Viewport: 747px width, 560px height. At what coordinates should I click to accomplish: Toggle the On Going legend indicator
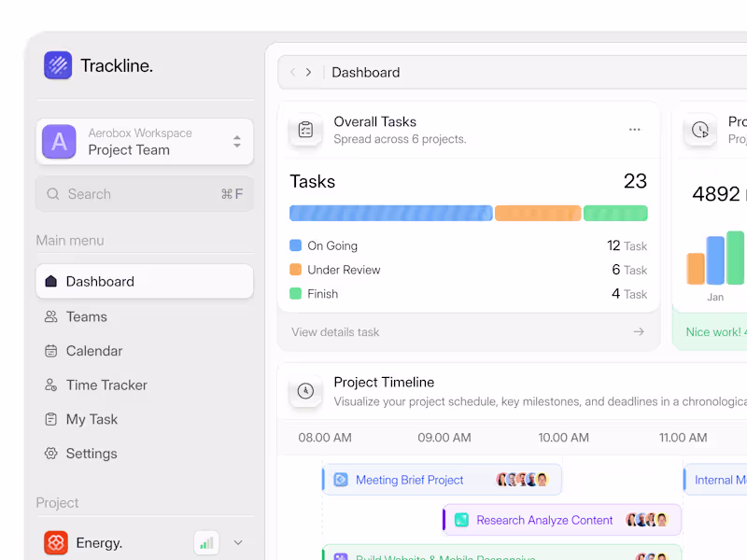pyautogui.click(x=296, y=245)
